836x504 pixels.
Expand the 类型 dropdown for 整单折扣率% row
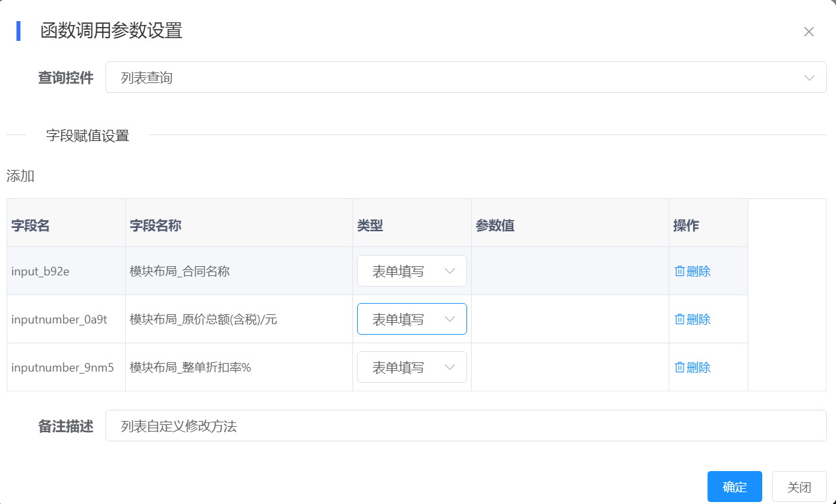click(412, 368)
